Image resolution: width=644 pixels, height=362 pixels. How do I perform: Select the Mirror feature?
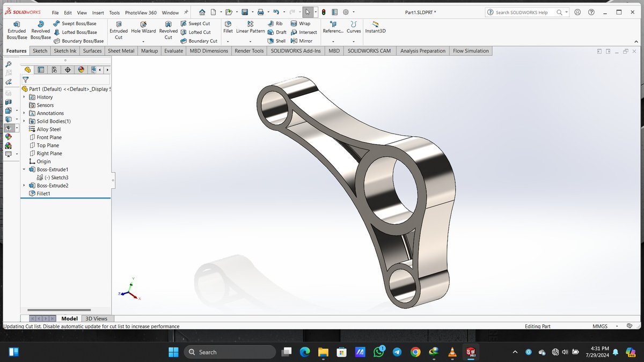point(302,41)
